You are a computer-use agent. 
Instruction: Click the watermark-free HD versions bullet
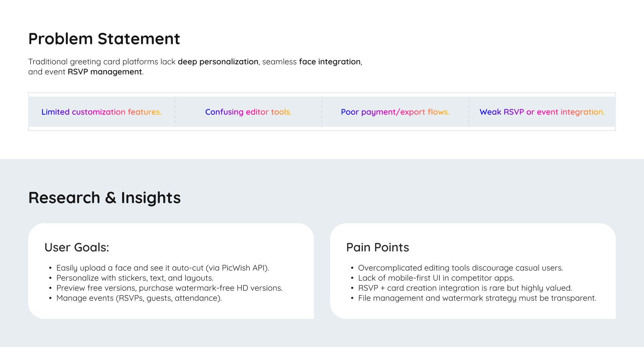pos(169,288)
